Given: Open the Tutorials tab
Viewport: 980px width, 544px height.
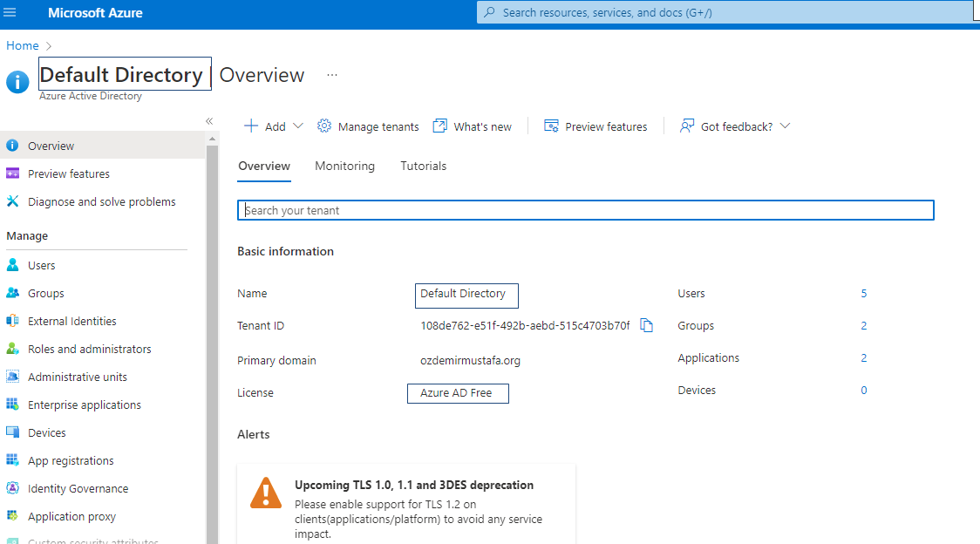Looking at the screenshot, I should 423,166.
